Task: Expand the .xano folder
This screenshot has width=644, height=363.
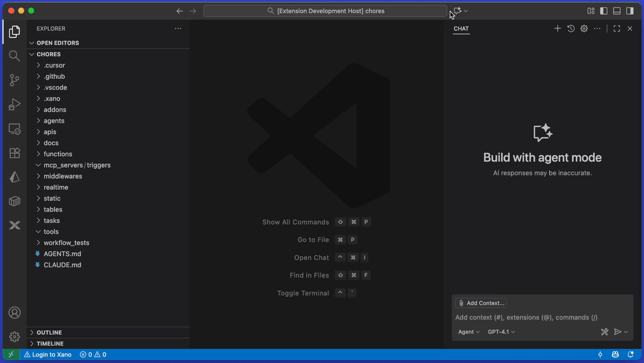Action: coord(109,99)
